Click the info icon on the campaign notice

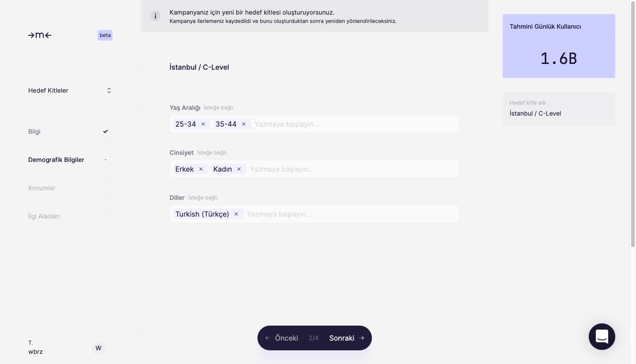pos(155,16)
